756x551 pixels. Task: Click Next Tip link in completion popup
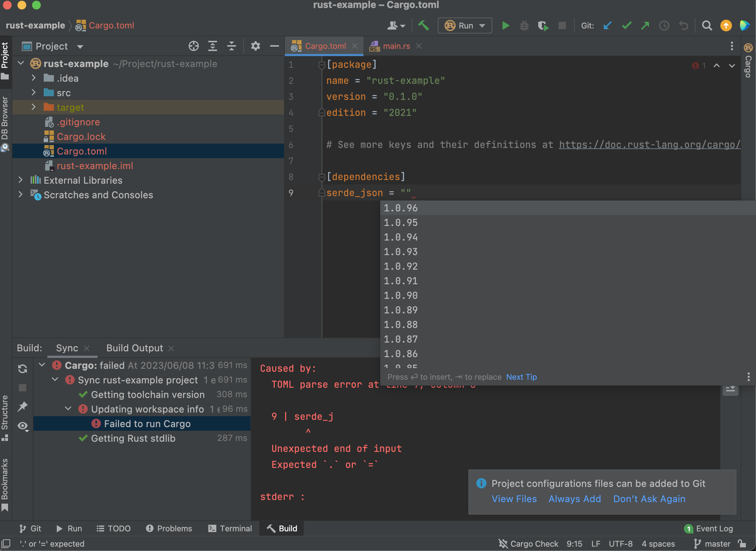pyautogui.click(x=521, y=377)
